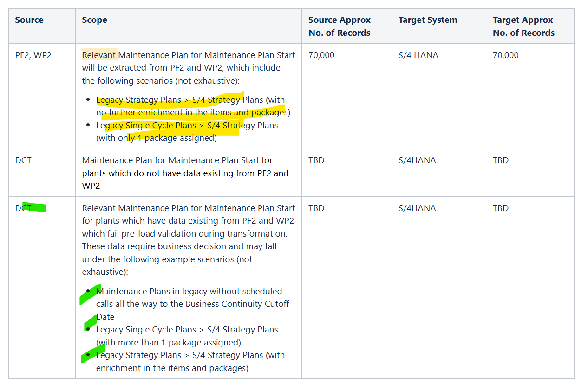Click the bullet with more than 1 package assigned

coord(187,336)
